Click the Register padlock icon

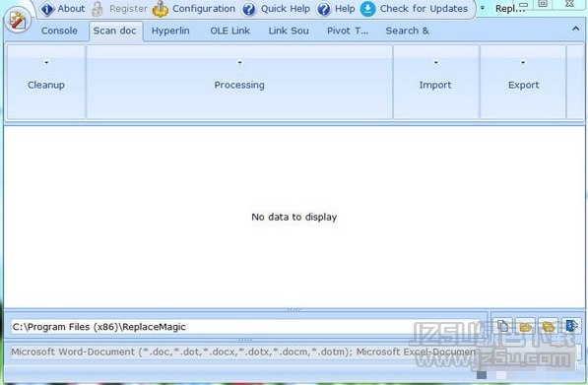98,9
